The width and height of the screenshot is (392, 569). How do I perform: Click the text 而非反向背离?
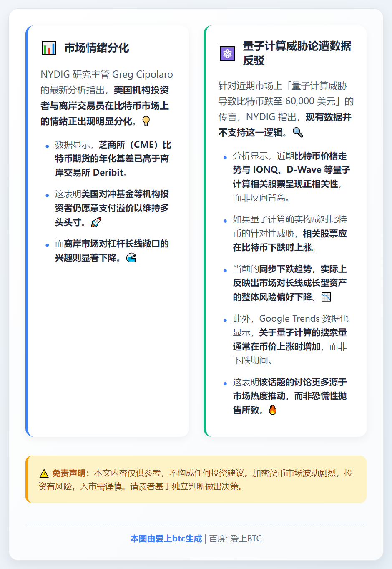click(x=261, y=197)
